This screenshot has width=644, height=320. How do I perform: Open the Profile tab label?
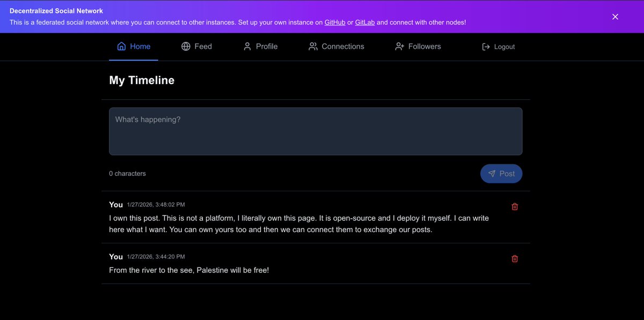267,46
